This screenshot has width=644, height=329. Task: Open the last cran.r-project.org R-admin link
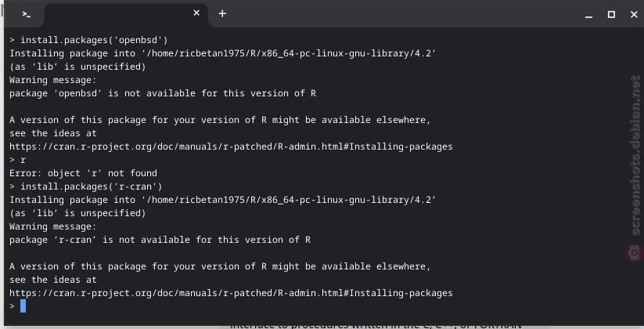click(x=231, y=293)
